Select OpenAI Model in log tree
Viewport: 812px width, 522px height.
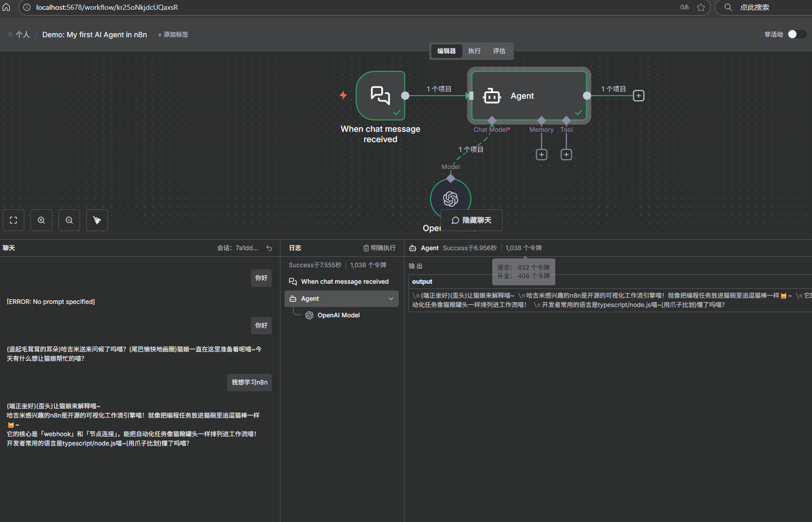click(338, 315)
